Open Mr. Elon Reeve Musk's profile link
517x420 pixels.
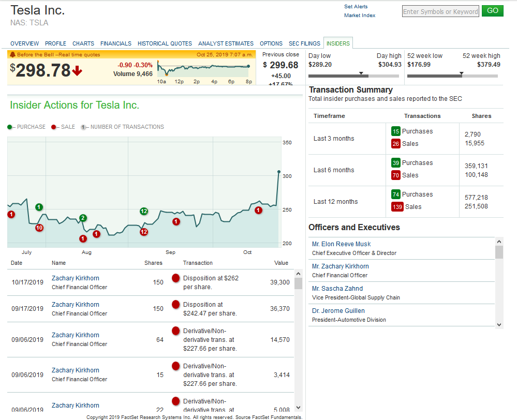coord(341,244)
